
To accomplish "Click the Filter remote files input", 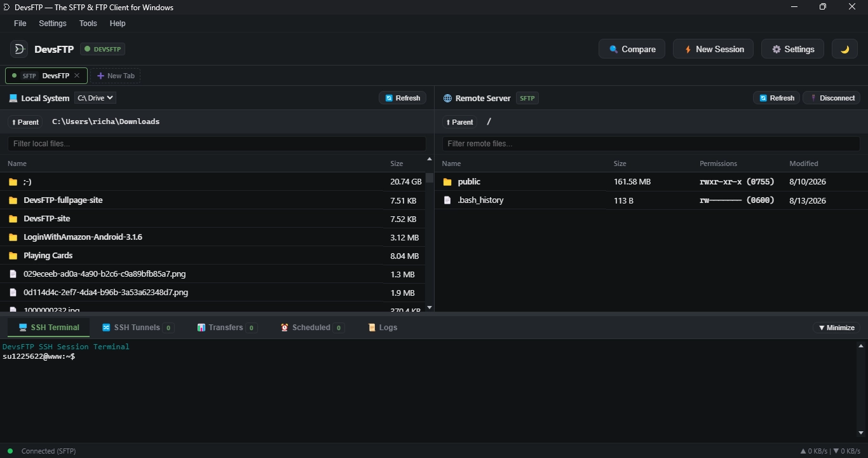I will [651, 144].
